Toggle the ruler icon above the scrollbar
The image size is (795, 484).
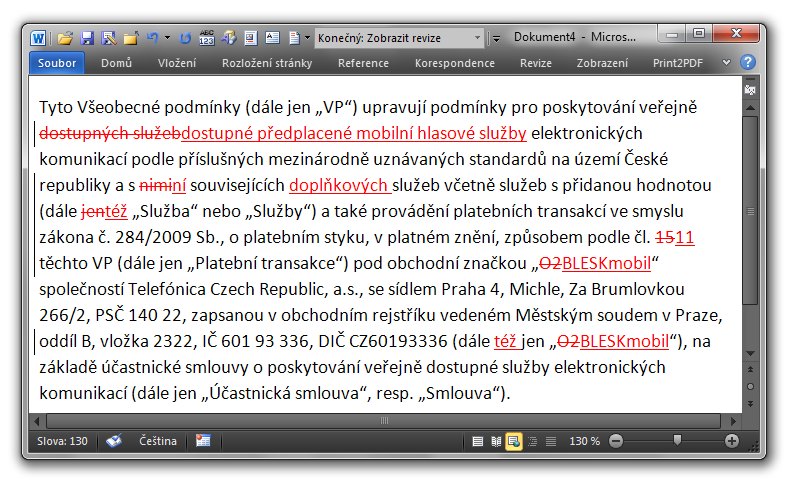tap(750, 90)
